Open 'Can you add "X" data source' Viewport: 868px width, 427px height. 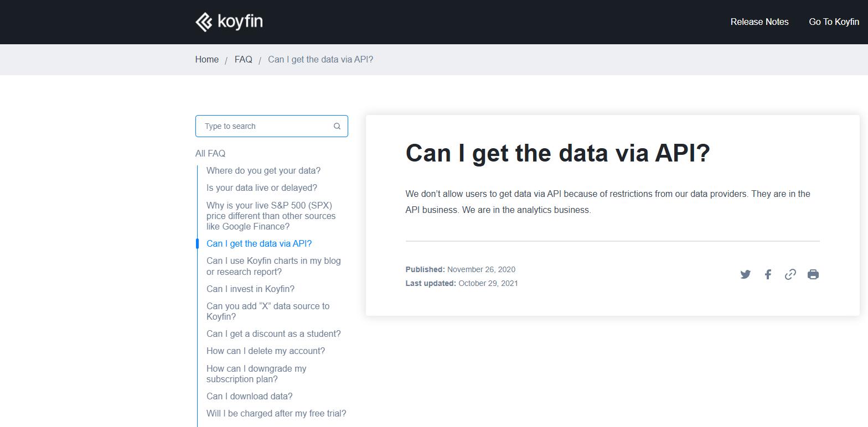click(x=268, y=311)
